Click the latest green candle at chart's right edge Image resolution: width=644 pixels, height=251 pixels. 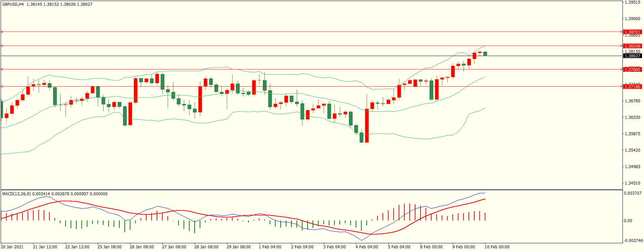[485, 54]
